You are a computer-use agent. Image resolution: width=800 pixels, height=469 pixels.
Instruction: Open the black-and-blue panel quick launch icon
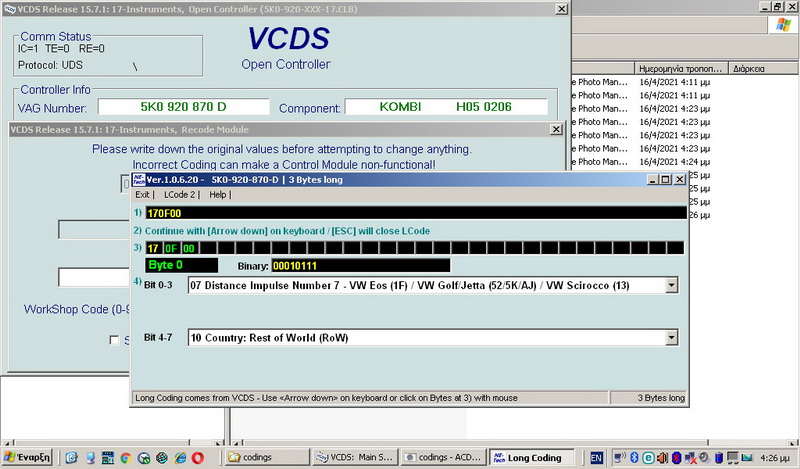(x=108, y=458)
